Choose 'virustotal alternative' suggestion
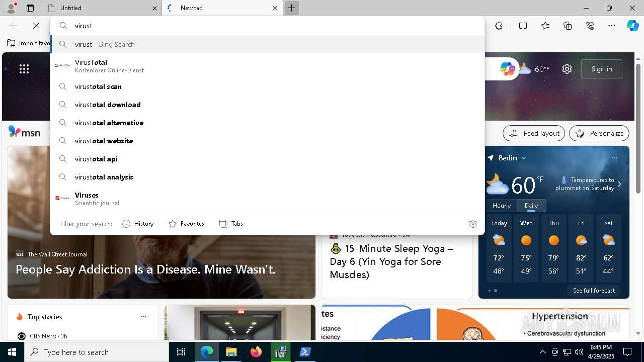The image size is (644, 362). point(267,123)
